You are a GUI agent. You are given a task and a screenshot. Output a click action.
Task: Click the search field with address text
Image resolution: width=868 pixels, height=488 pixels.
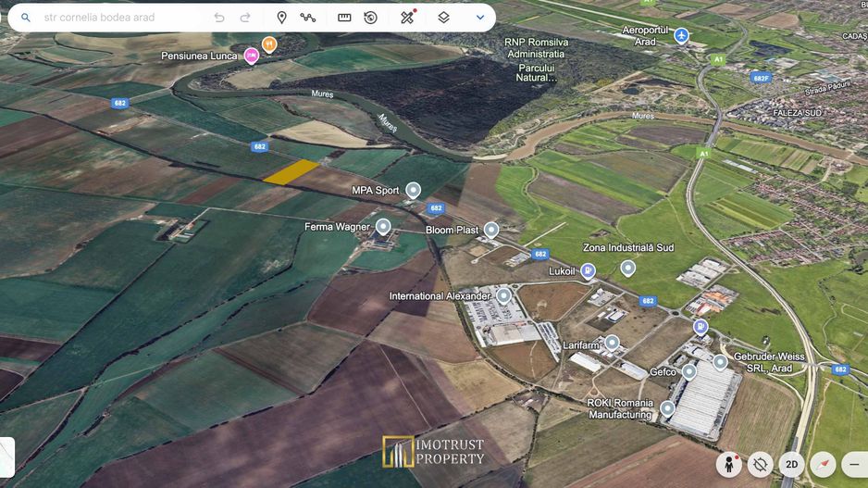(120, 18)
